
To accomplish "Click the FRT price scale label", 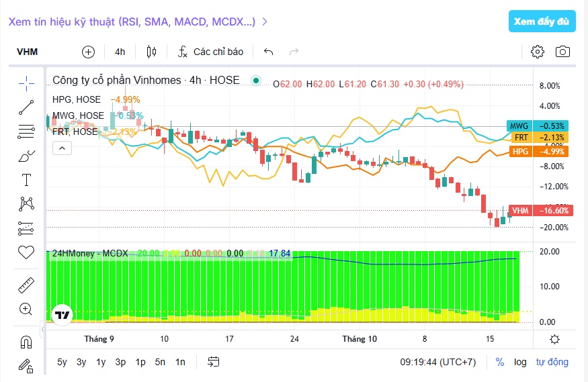I will (x=540, y=138).
